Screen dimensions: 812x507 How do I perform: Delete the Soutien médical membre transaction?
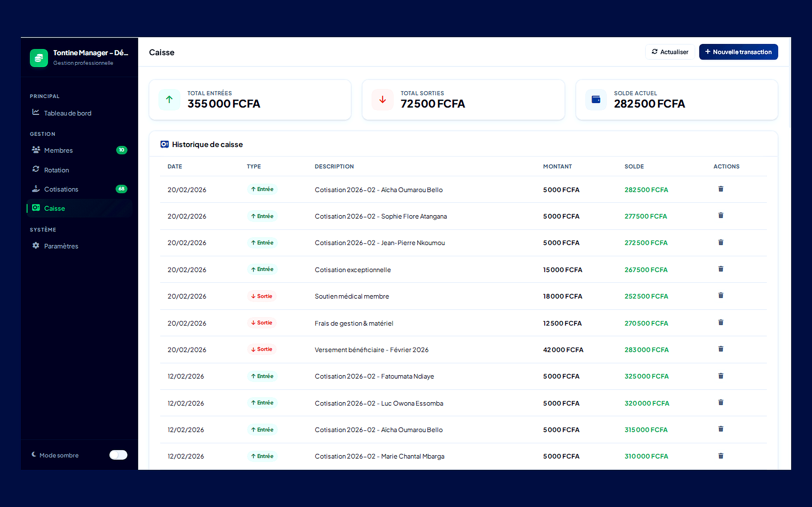[x=720, y=295]
